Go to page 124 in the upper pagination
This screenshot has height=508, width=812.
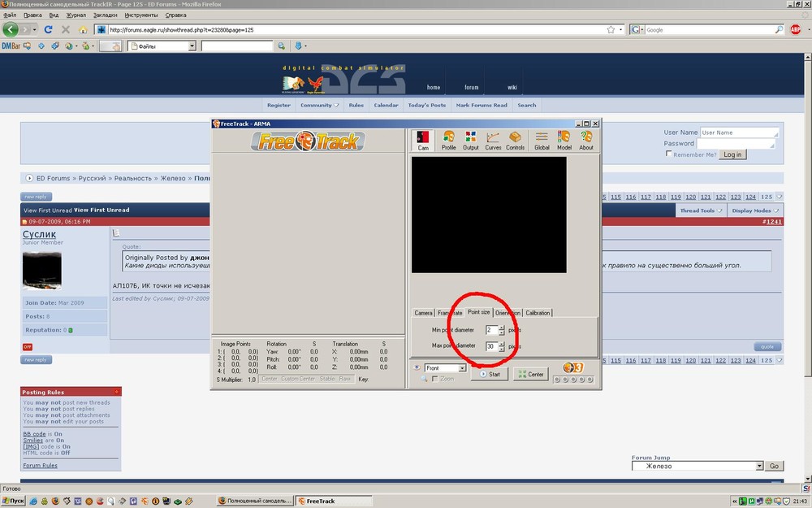750,197
